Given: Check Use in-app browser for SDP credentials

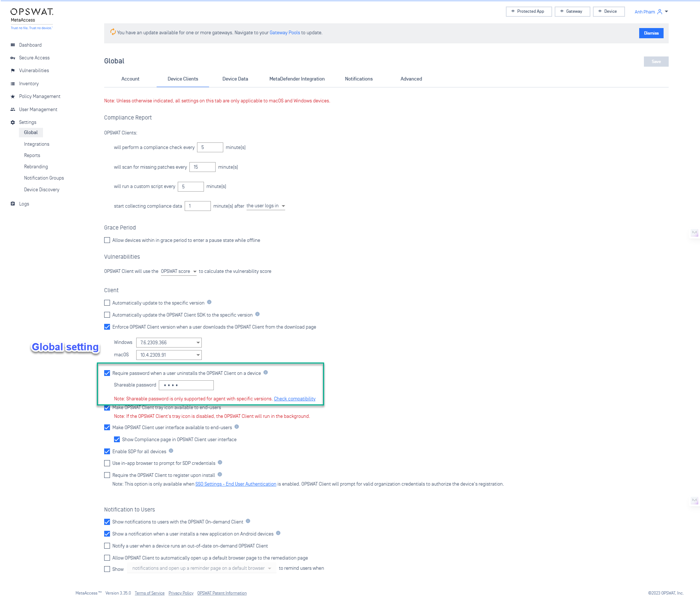Looking at the screenshot, I should 107,463.
